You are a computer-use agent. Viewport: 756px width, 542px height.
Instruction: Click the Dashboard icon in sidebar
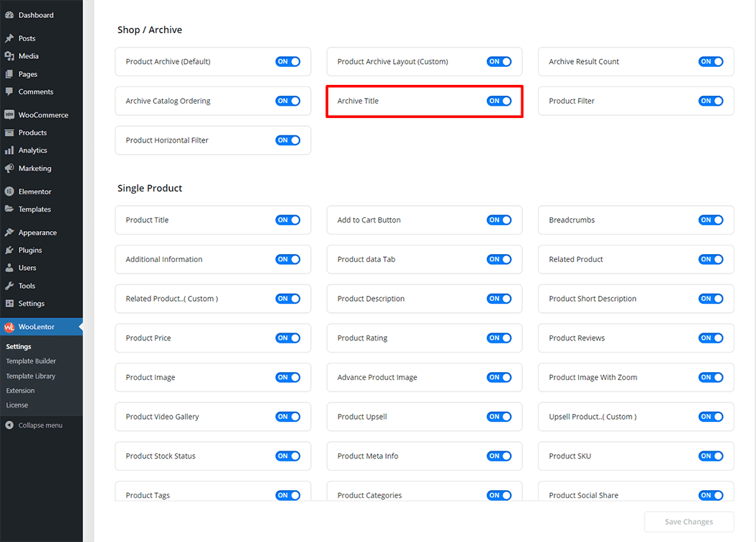(9, 15)
